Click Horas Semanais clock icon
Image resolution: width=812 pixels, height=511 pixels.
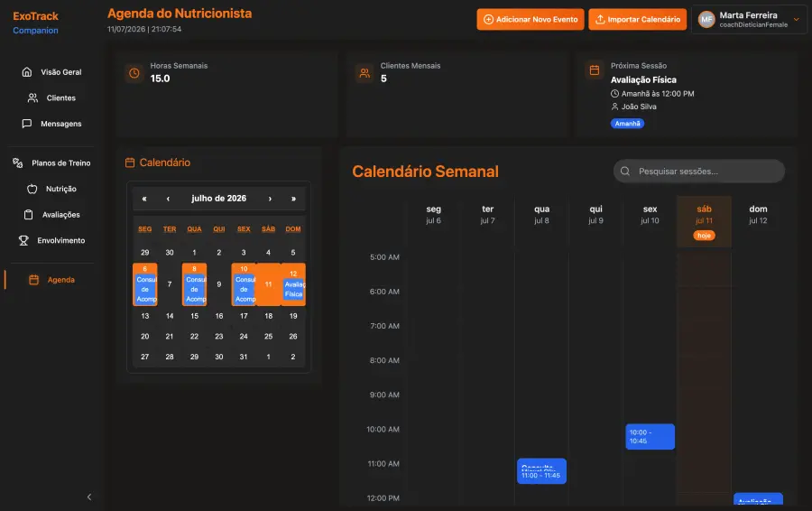[134, 73]
